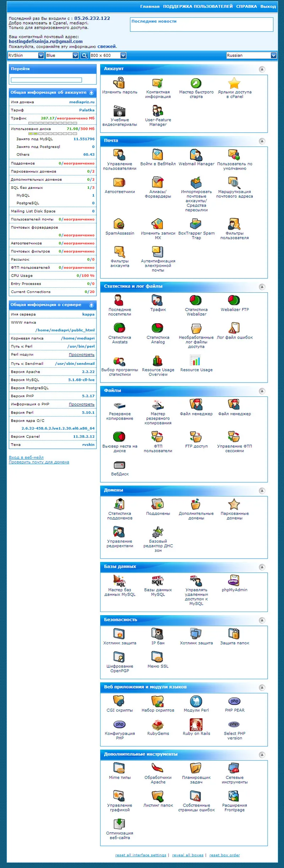
Task: Open the phpMyAdmin icon
Action: click(234, 581)
